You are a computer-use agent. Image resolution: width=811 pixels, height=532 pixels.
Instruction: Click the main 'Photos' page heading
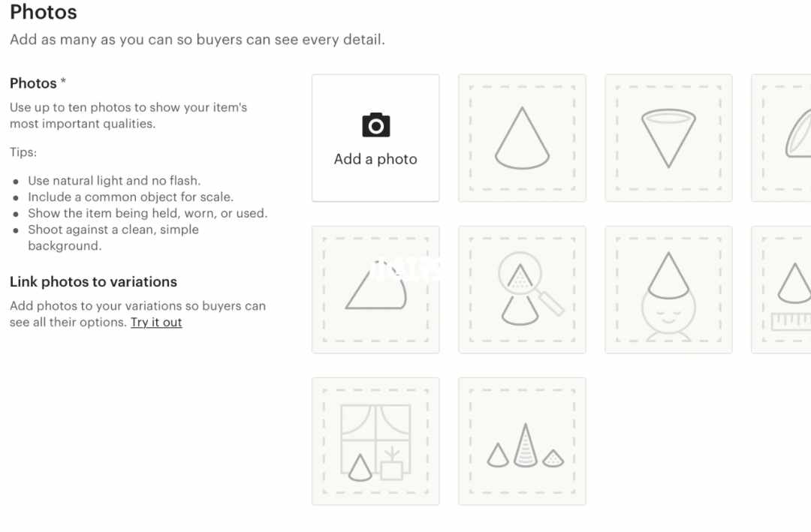pyautogui.click(x=44, y=12)
